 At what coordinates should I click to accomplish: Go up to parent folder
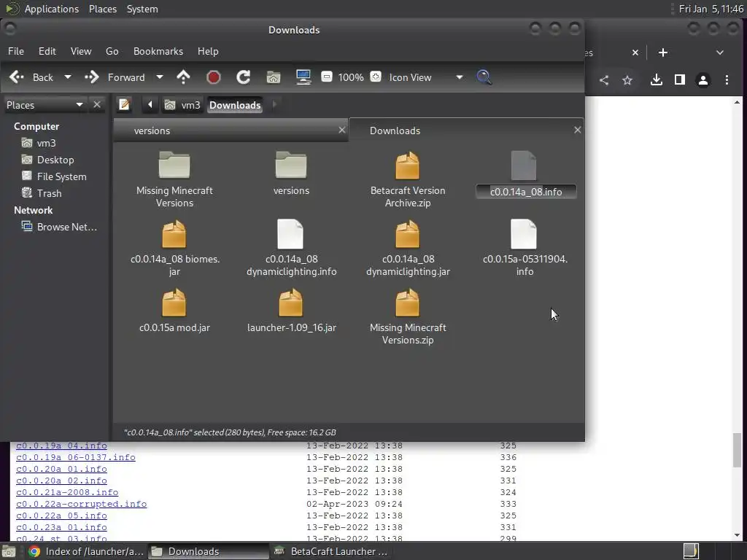tap(183, 77)
